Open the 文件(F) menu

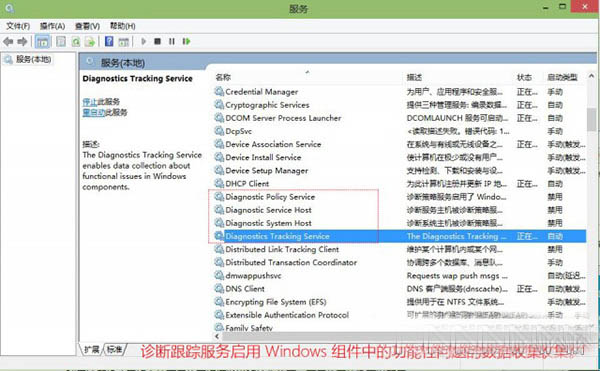click(x=18, y=26)
